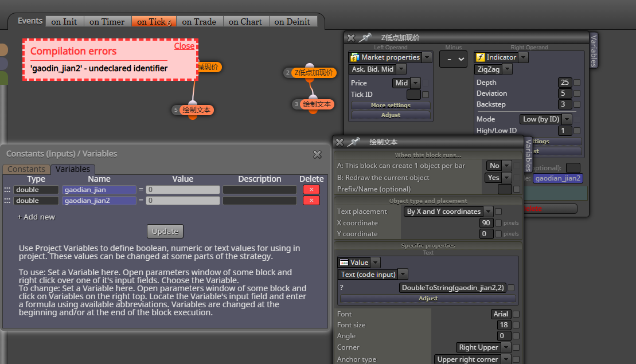Open the Anchor type Upper right corner dropdown
The width and height of the screenshot is (636, 364).
506,359
